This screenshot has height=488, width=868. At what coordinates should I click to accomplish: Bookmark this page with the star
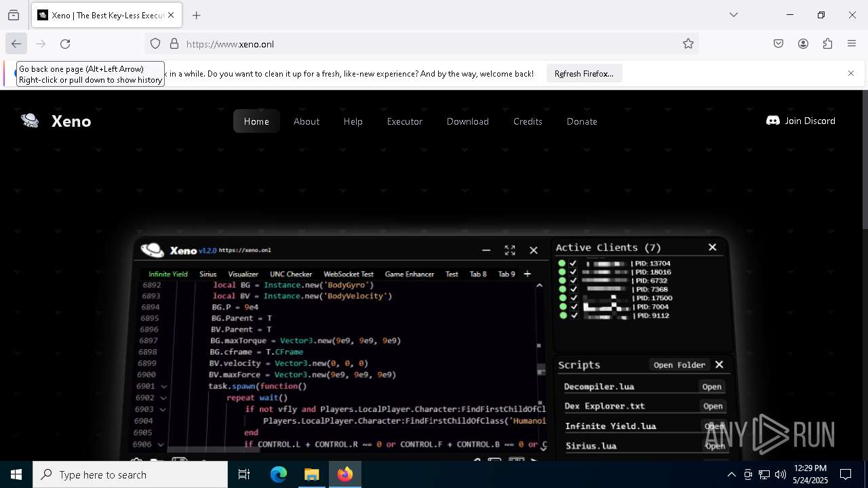688,44
